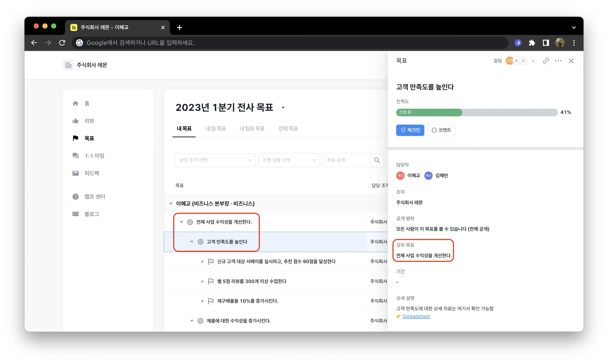The height and width of the screenshot is (364, 608).
Task: Open the more options ellipsis in goal panel
Action: [558, 61]
